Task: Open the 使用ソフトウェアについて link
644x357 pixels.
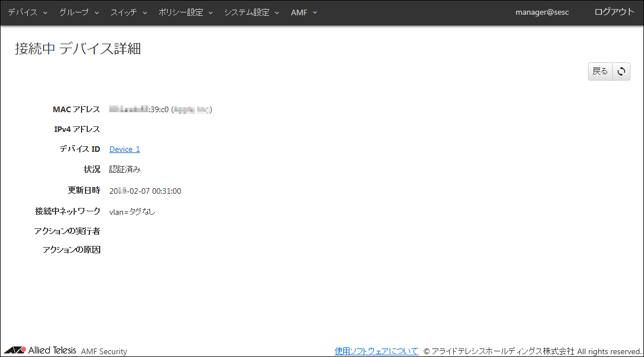Action: tap(376, 351)
